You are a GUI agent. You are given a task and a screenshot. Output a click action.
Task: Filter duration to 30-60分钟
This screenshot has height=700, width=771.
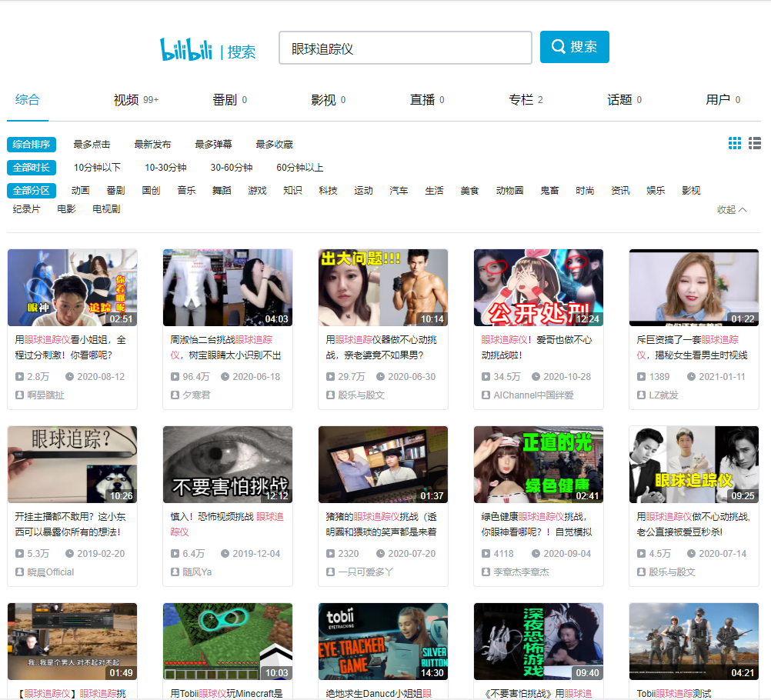[232, 168]
